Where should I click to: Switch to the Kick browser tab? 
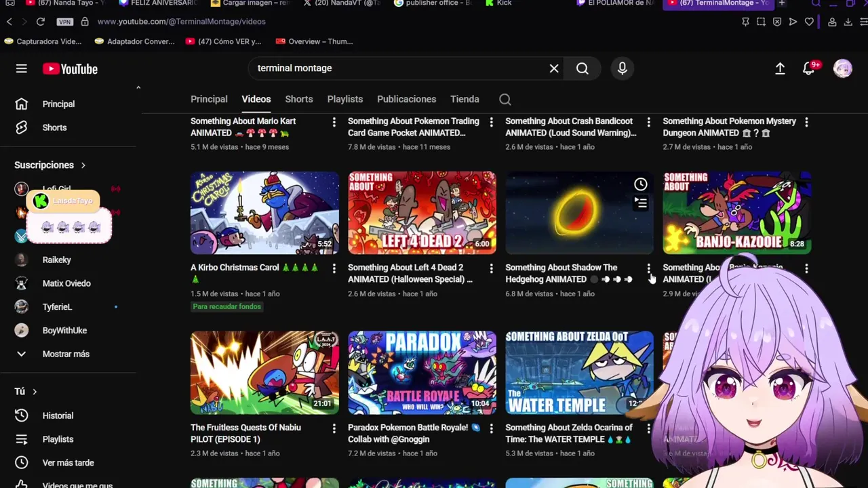pos(498,3)
